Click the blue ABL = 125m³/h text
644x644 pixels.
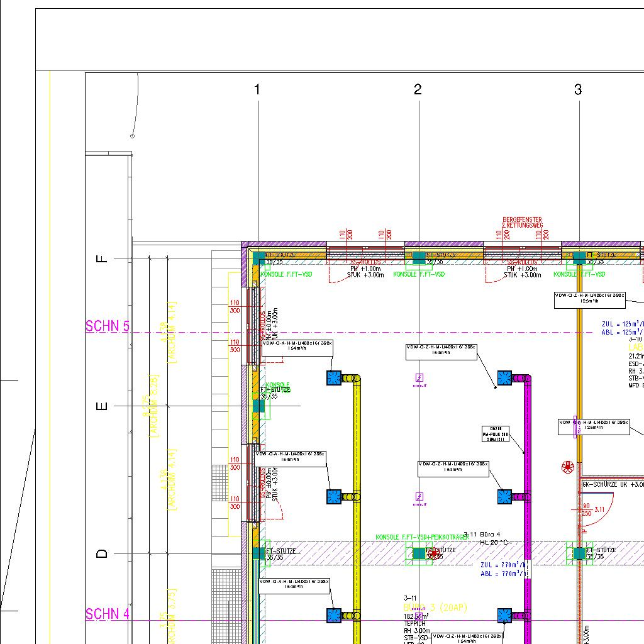623,332
